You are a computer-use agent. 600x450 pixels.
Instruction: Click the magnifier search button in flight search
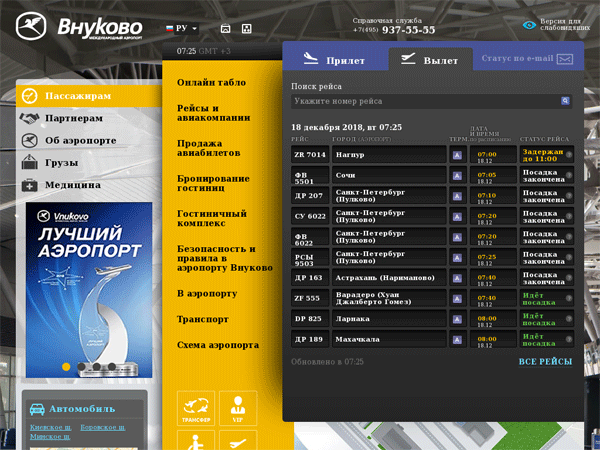[565, 101]
